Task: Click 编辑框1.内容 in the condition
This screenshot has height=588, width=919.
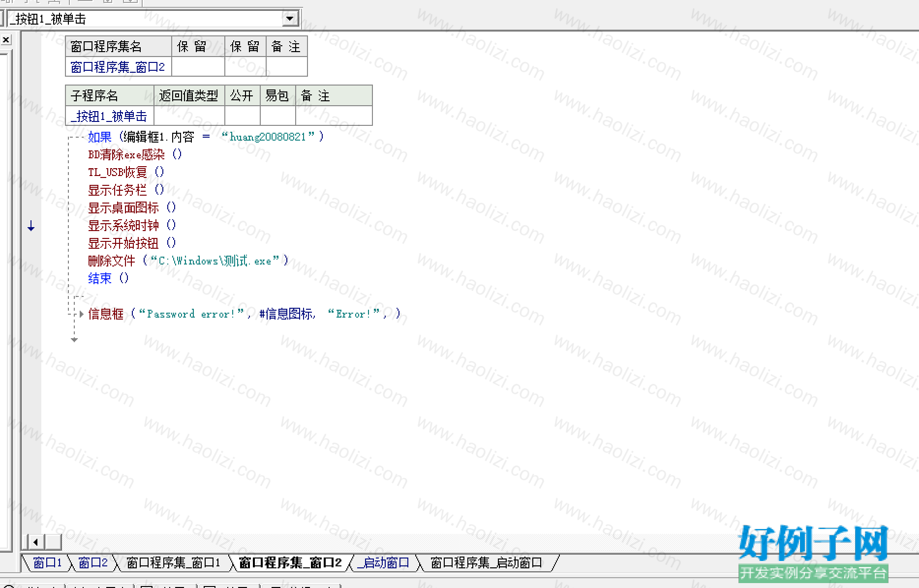Action: (158, 137)
